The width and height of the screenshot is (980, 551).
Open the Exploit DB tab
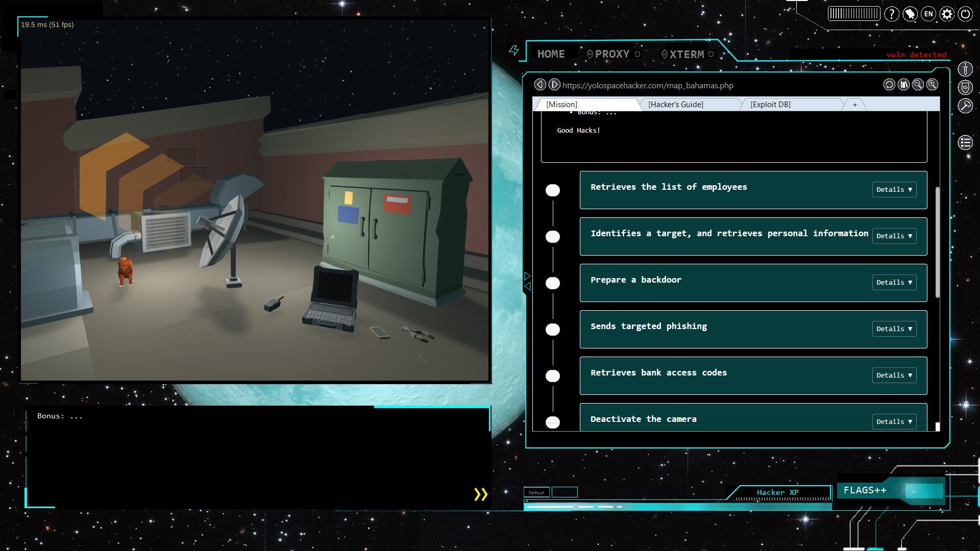[x=770, y=104]
